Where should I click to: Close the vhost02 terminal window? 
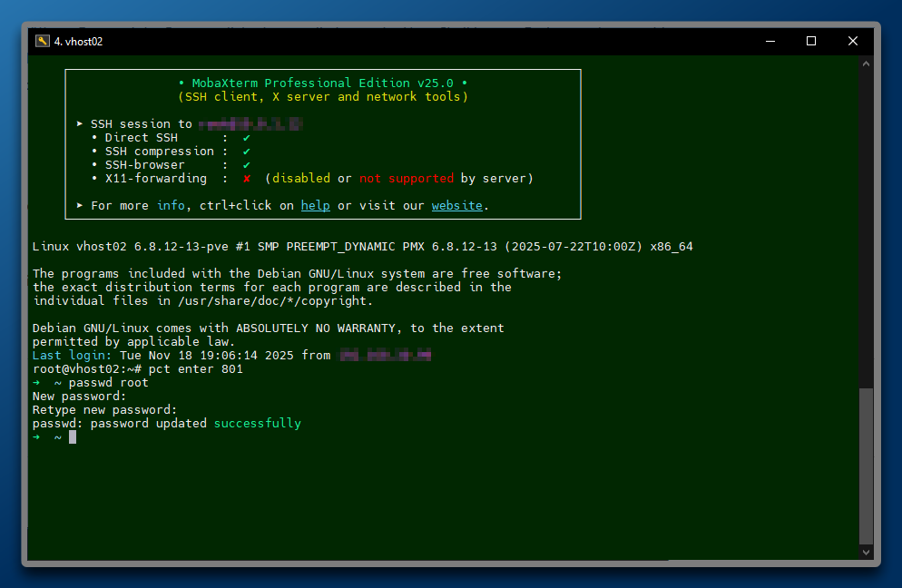[853, 41]
